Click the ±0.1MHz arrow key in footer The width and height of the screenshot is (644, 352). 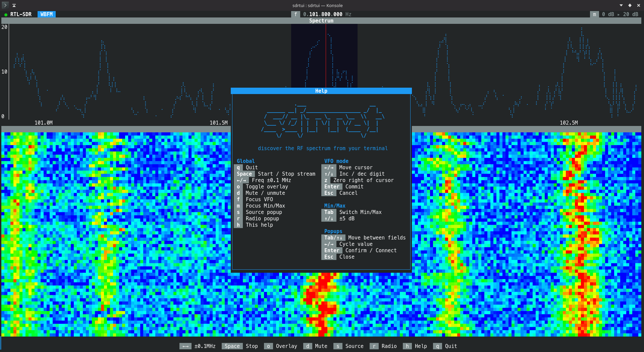click(x=185, y=346)
